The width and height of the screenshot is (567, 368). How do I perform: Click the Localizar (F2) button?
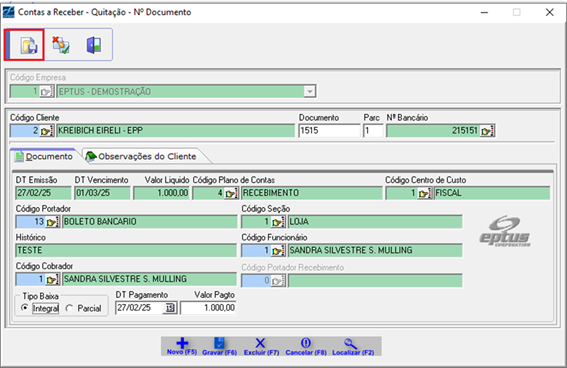pos(353,347)
